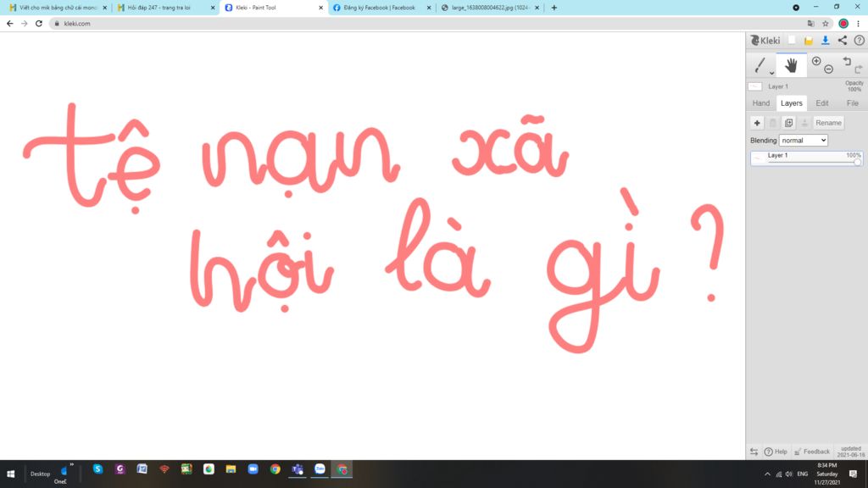868x488 pixels.
Task: Open the Chrome three-dot menu
Action: click(858, 23)
